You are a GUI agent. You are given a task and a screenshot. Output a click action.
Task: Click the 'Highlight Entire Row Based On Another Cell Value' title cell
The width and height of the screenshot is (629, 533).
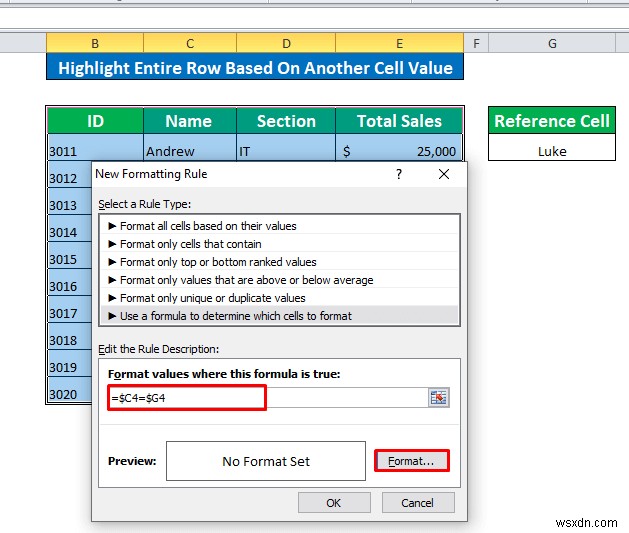coord(255,67)
